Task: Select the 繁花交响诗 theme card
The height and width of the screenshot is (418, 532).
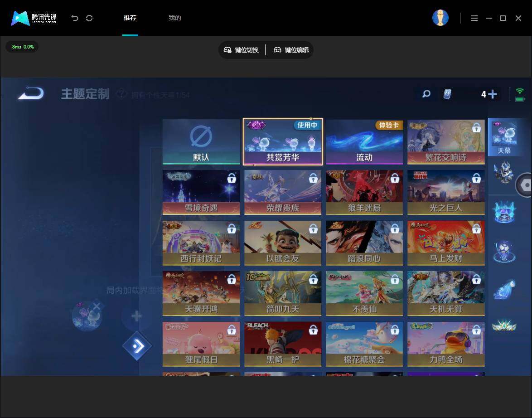Action: tap(446, 141)
